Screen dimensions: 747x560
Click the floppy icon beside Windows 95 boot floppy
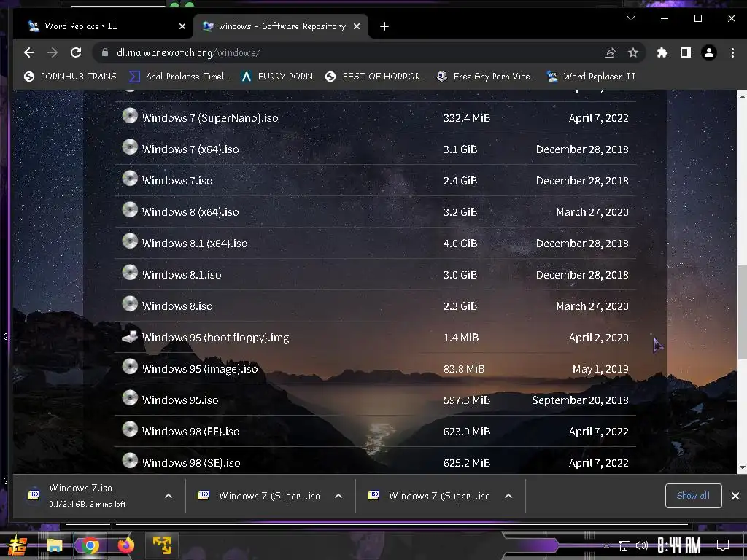click(x=130, y=336)
